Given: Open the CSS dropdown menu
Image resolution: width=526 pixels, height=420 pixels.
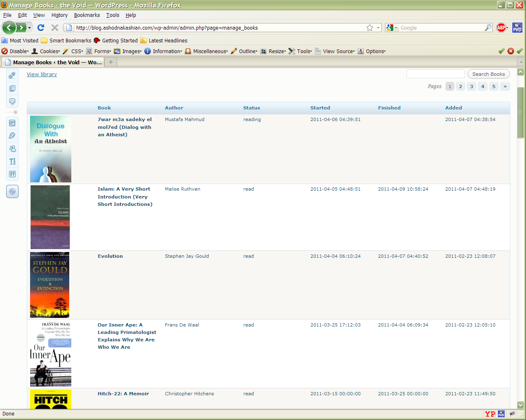Looking at the screenshot, I should click(73, 51).
